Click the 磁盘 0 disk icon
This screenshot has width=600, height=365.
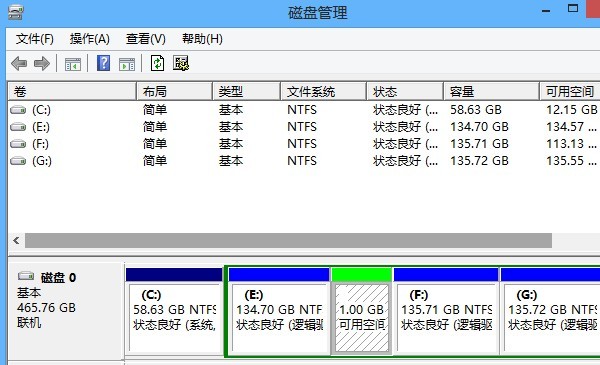coord(26,275)
